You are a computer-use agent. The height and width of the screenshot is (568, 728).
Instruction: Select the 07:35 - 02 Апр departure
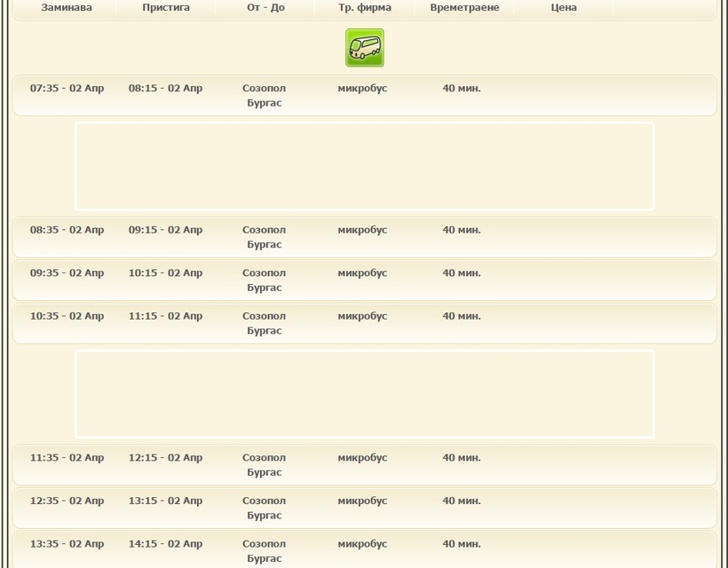point(67,89)
